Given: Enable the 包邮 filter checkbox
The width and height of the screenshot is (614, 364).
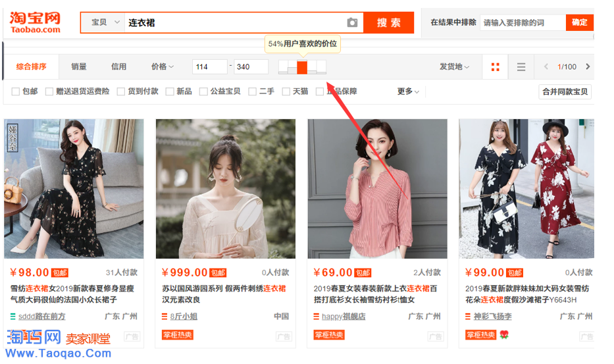Looking at the screenshot, I should click(x=16, y=91).
